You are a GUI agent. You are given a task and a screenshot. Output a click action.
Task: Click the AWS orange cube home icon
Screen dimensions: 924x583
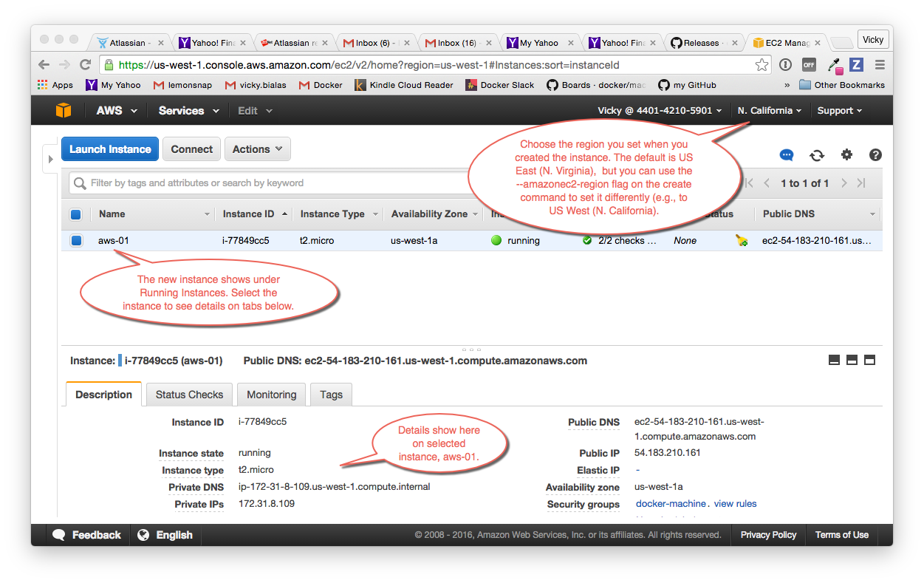tap(64, 111)
